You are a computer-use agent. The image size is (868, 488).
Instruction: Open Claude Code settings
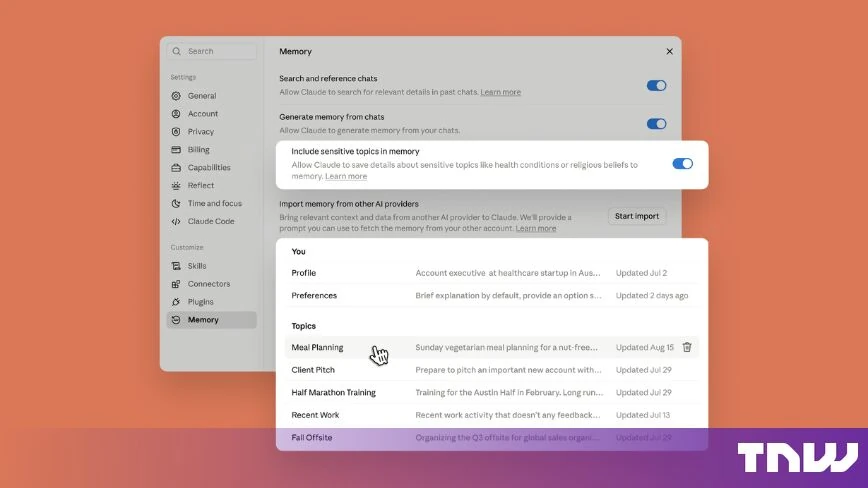coord(211,221)
